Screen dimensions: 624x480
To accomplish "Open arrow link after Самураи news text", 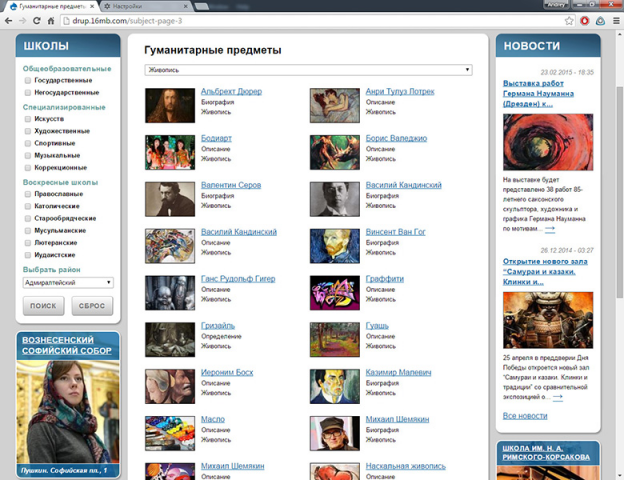I will click(x=558, y=397).
